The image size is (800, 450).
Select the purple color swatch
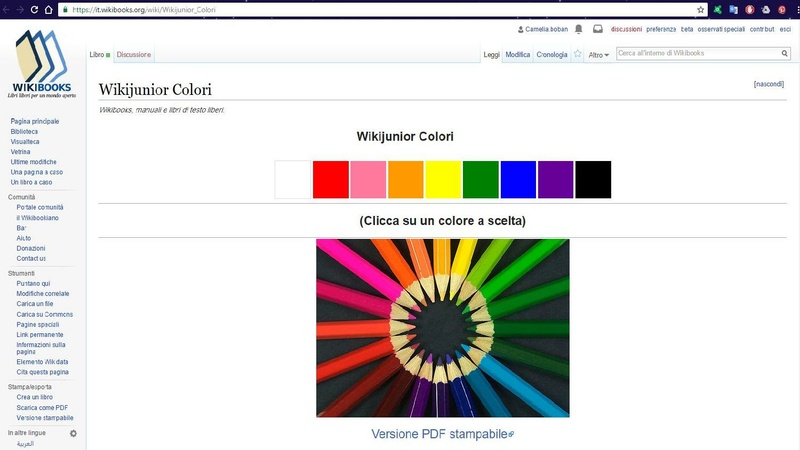click(x=556, y=180)
